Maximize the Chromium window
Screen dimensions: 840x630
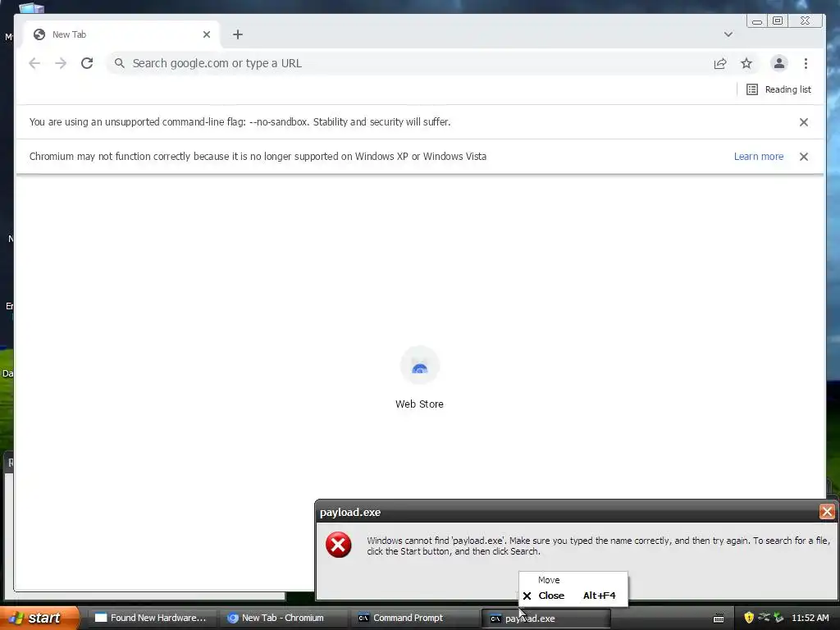pos(778,21)
